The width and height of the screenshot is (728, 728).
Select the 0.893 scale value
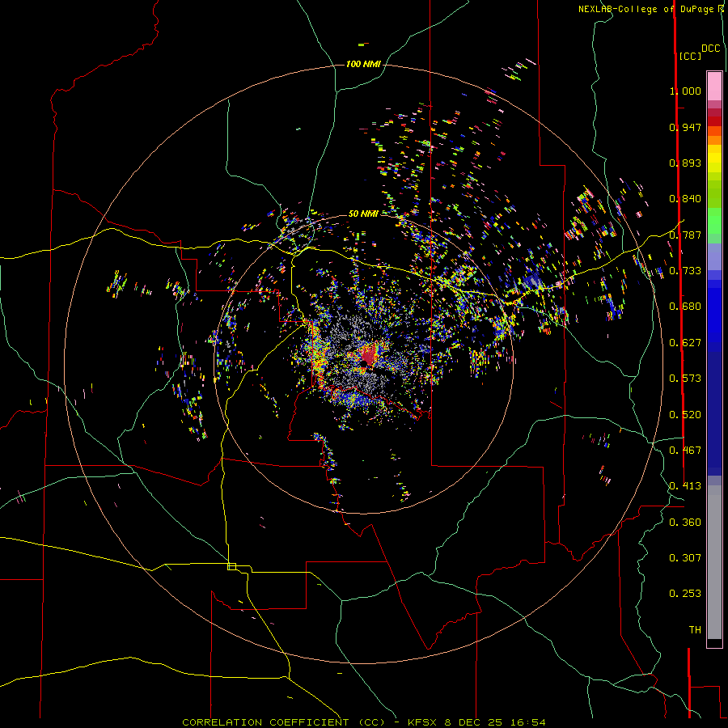(x=685, y=163)
